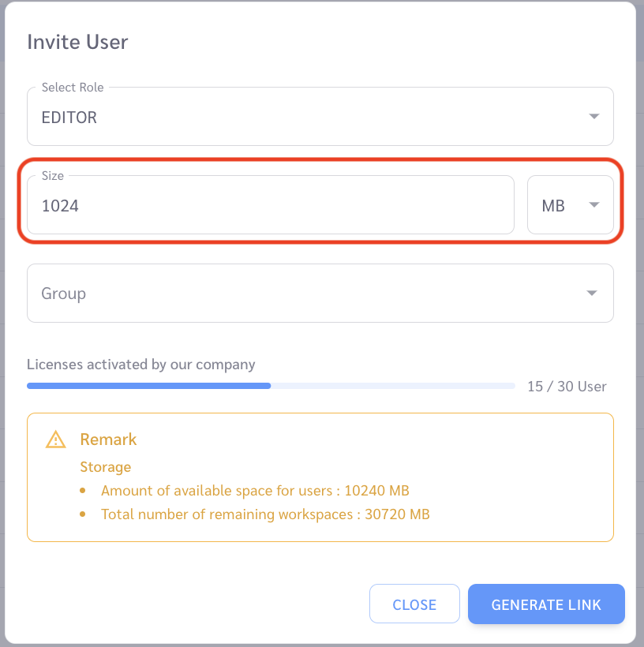
Task: Click the arrow in the Select Role field
Action: click(593, 116)
